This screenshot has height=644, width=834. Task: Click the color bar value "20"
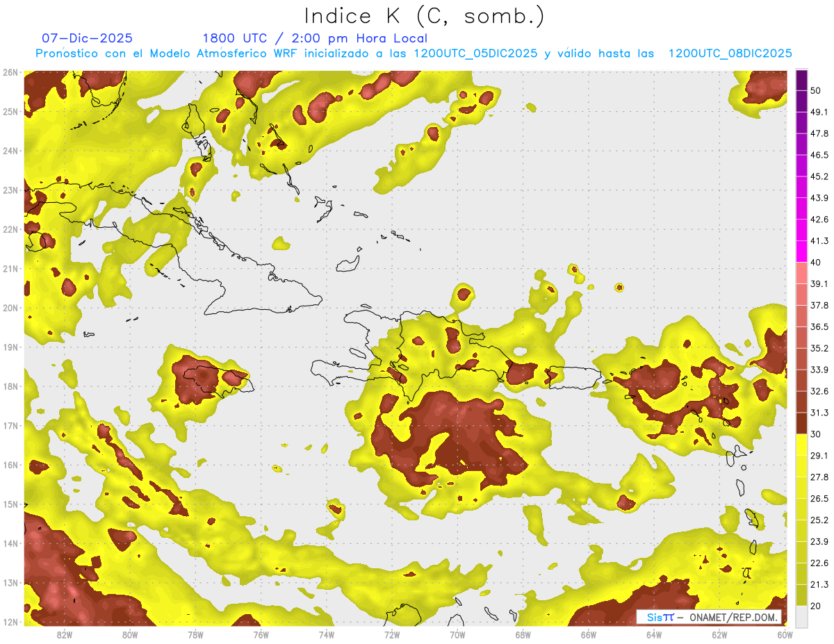[x=816, y=606]
